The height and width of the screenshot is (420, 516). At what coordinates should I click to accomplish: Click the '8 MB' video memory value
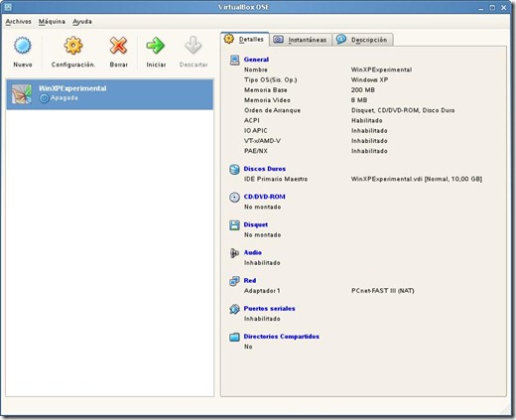coord(359,100)
